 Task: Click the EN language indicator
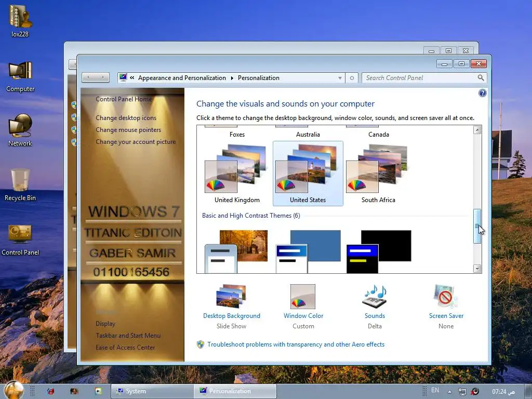pyautogui.click(x=435, y=390)
